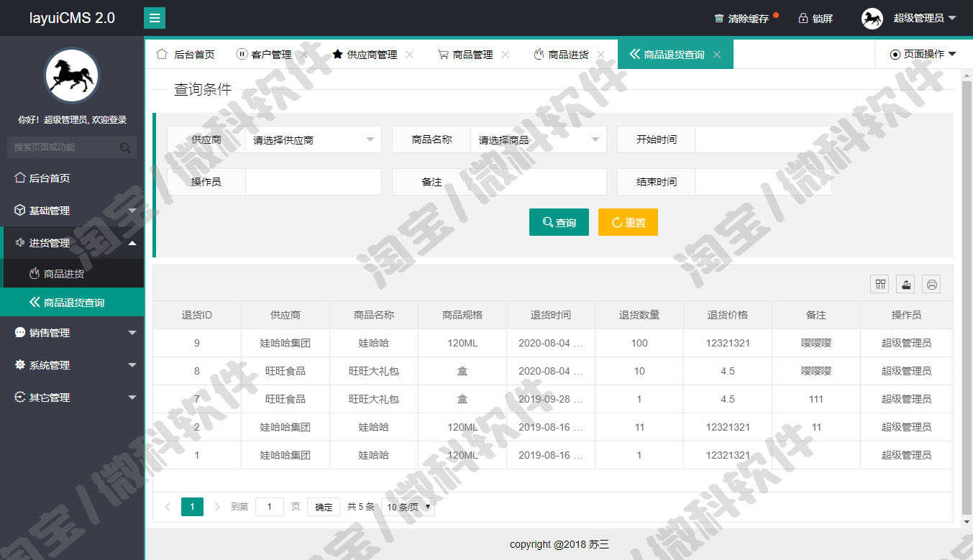Image resolution: width=973 pixels, height=560 pixels.
Task: Click the table print icon
Action: point(931,284)
